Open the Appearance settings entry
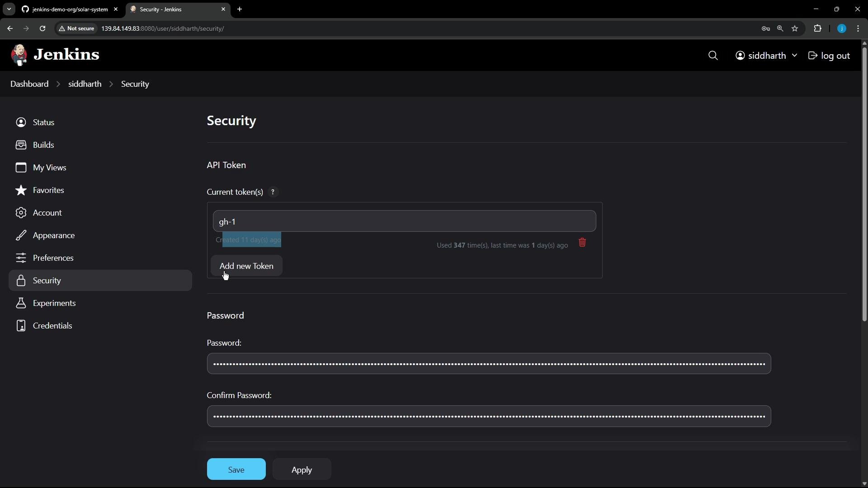This screenshot has width=868, height=488. (x=100, y=235)
